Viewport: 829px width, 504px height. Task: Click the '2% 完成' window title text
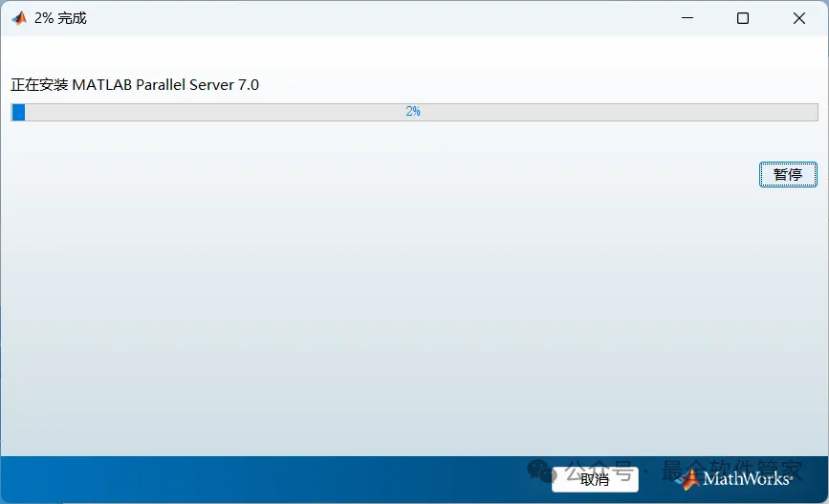pos(60,18)
